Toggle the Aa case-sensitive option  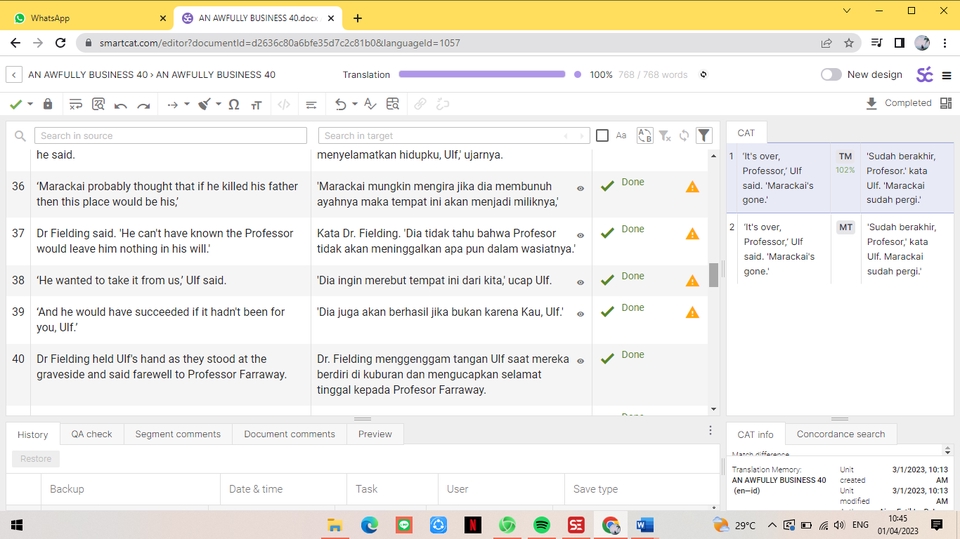621,135
